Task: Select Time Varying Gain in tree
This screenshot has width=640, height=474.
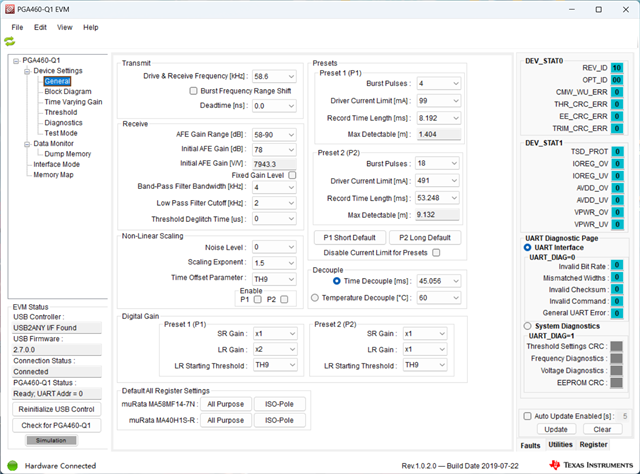Action: click(73, 102)
